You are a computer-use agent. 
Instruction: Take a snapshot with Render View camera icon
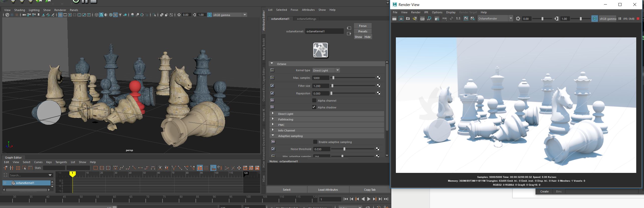click(408, 19)
